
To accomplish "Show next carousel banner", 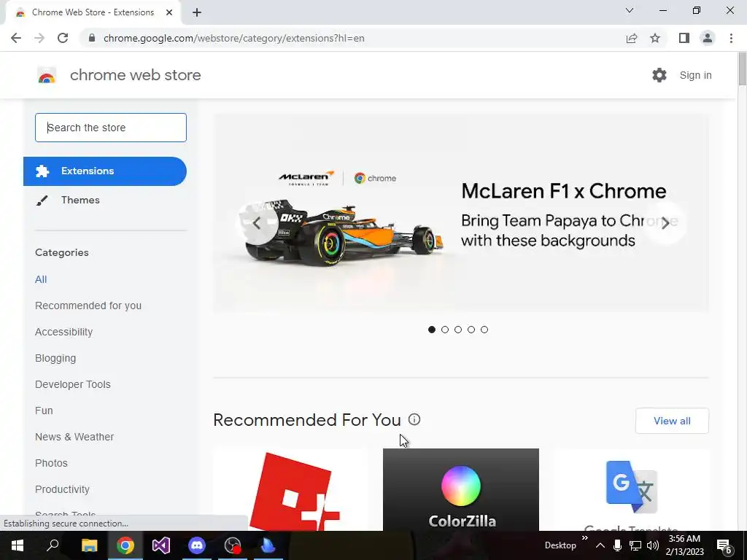I will pos(665,223).
